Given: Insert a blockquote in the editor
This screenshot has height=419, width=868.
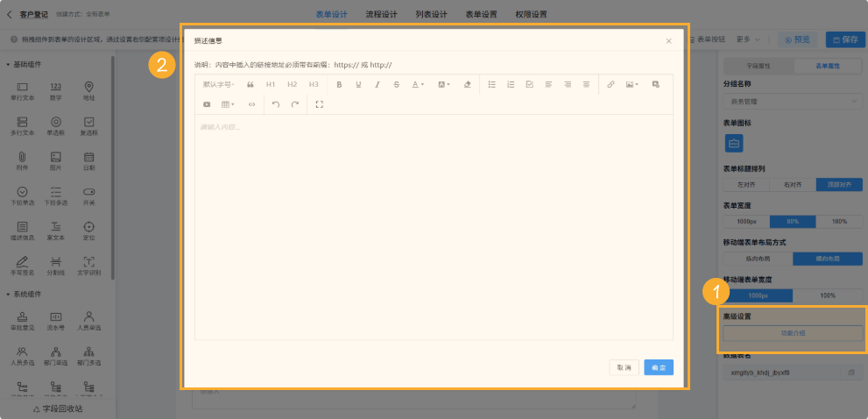Looking at the screenshot, I should pos(251,85).
